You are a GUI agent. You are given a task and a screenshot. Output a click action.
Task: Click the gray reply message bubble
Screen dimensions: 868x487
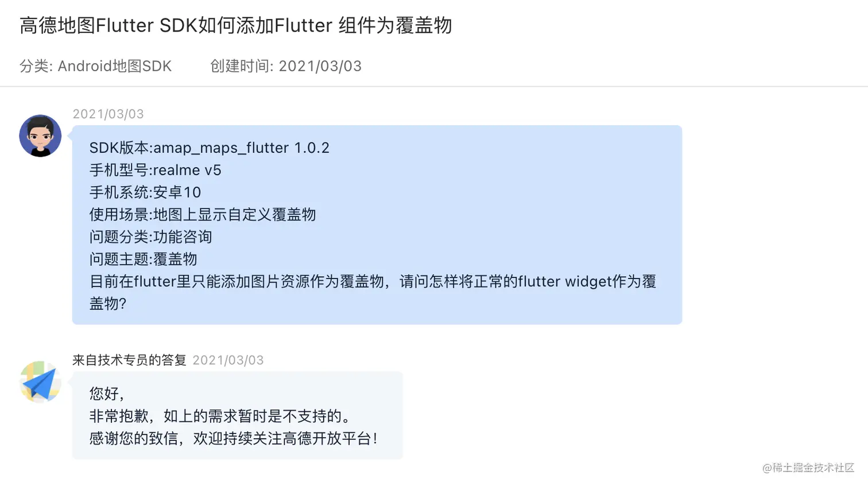238,415
